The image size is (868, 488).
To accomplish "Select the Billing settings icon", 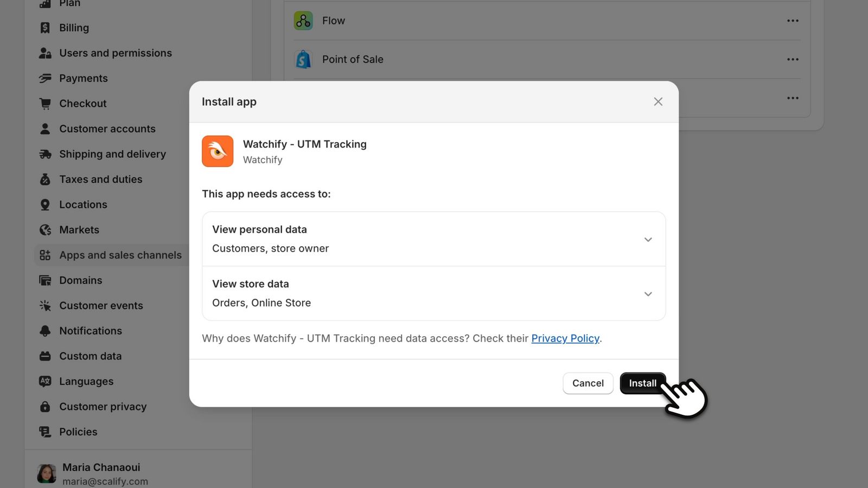I will click(45, 27).
